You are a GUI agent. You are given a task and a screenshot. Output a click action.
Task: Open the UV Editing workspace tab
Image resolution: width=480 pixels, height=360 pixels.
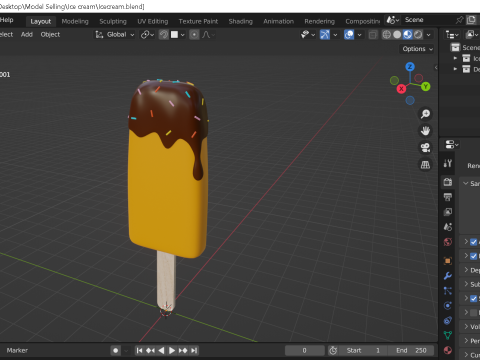(153, 21)
